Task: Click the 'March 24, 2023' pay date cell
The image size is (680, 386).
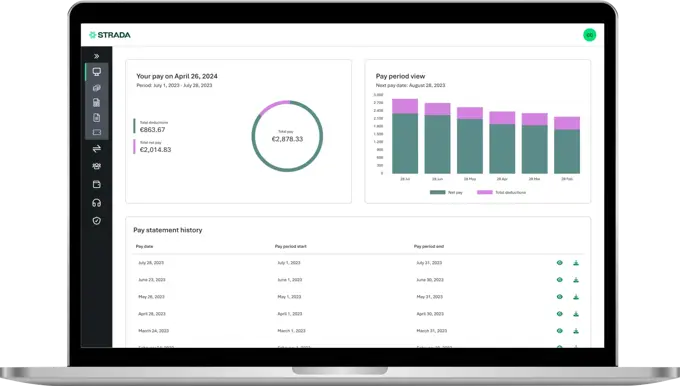Action: pyautogui.click(x=154, y=330)
